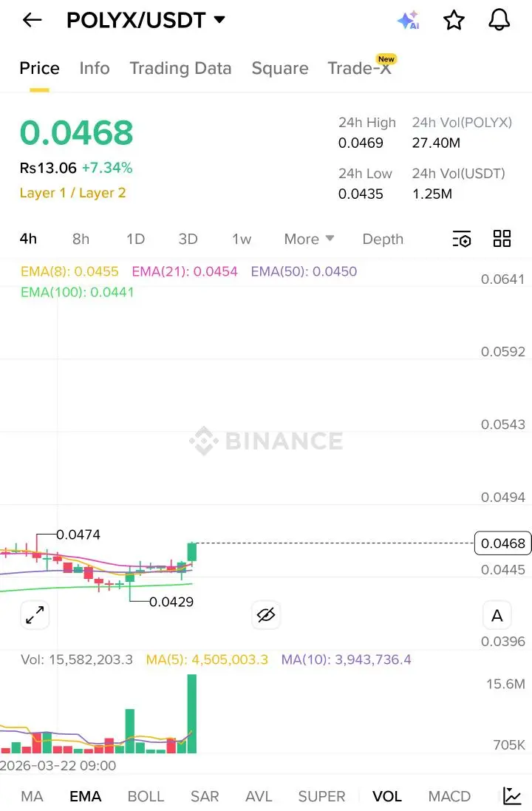Toggle the VOL sub-indicator
532x811 pixels.
tap(386, 796)
